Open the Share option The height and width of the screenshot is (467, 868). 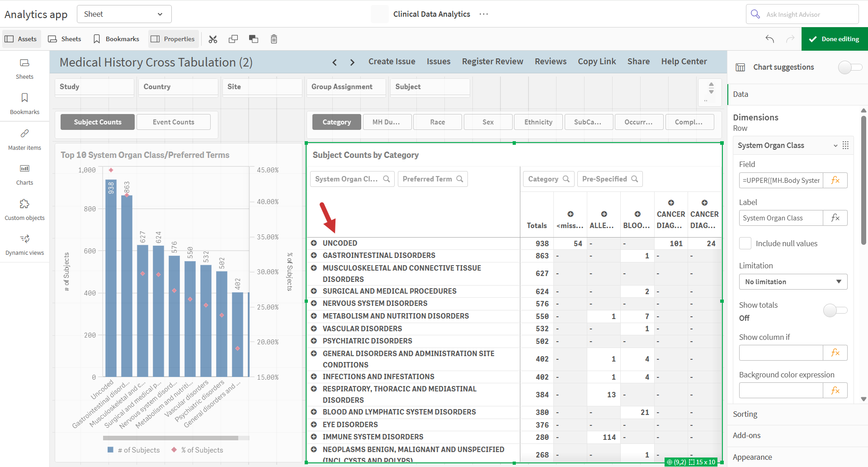point(638,62)
